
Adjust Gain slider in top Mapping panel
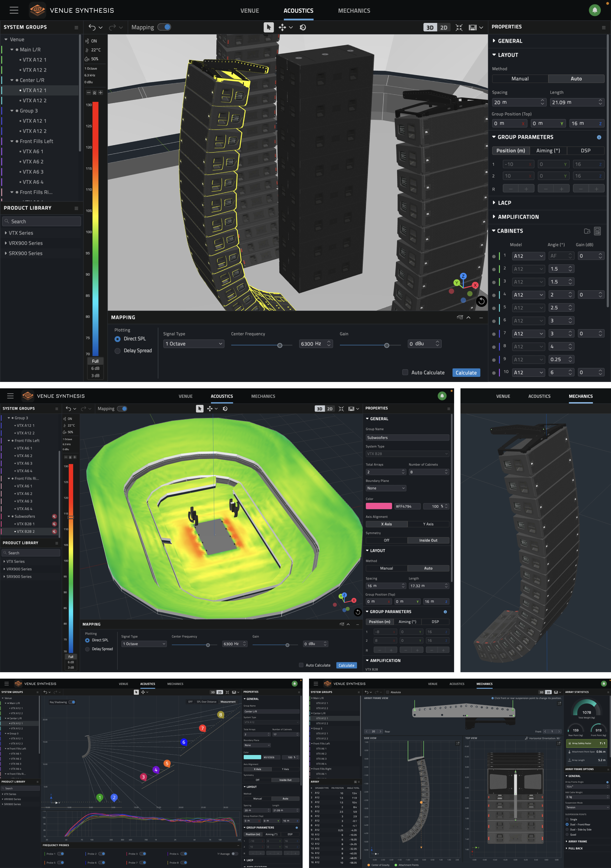(x=387, y=346)
